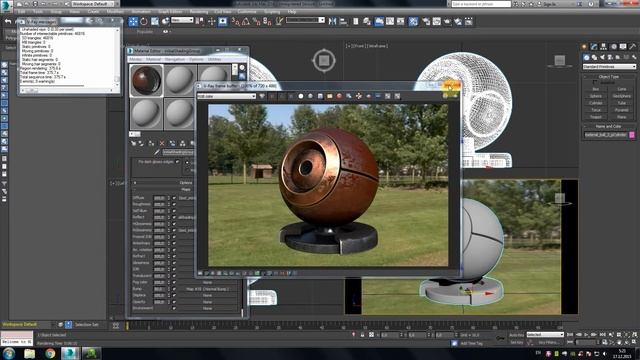640x360 pixels.
Task: Toggle Diffuse map checkbox in Maps rollout
Action: tap(174, 198)
